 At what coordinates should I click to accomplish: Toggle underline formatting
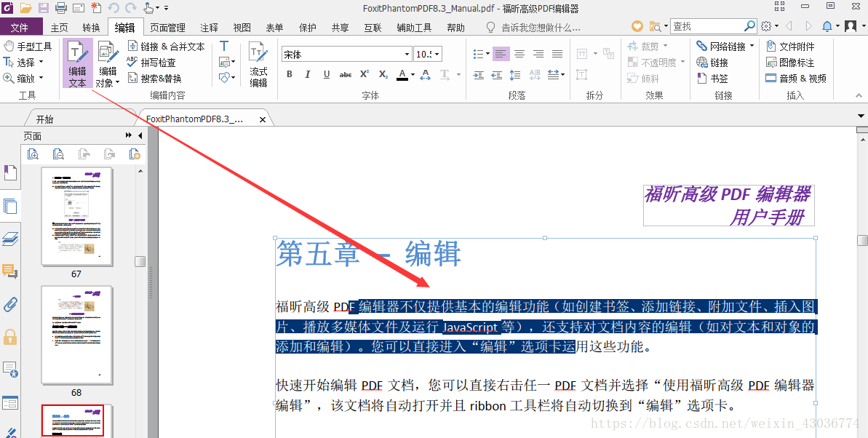click(327, 74)
